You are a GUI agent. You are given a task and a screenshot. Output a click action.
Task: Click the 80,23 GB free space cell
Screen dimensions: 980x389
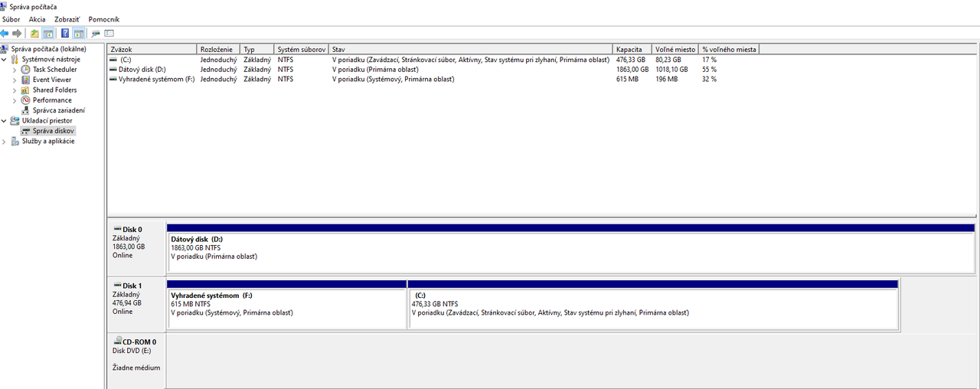(x=668, y=59)
